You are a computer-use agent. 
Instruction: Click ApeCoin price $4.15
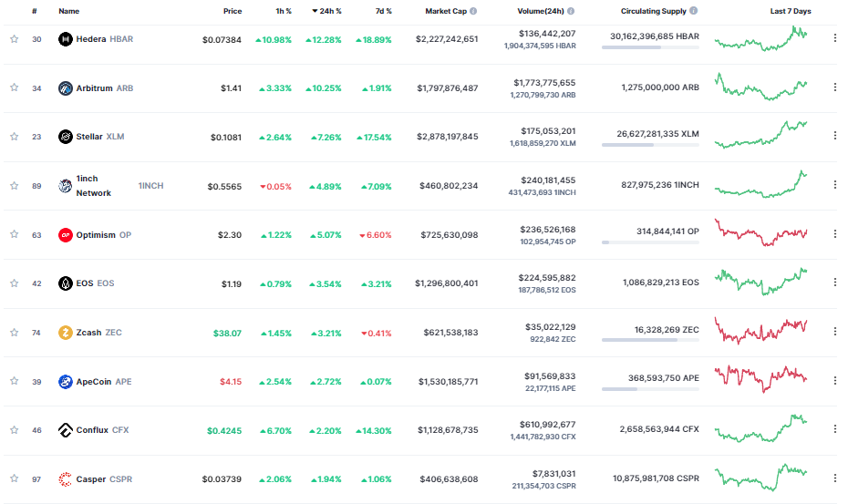coord(231,382)
